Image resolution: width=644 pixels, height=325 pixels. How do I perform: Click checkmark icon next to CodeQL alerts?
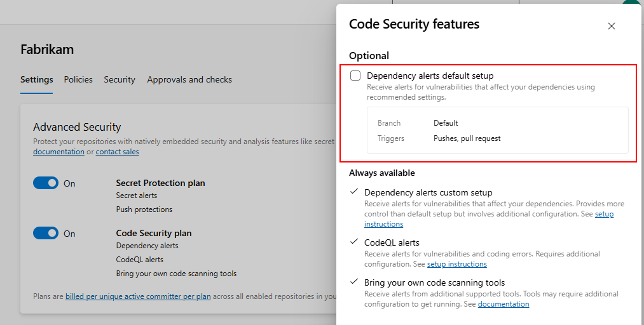[354, 242]
